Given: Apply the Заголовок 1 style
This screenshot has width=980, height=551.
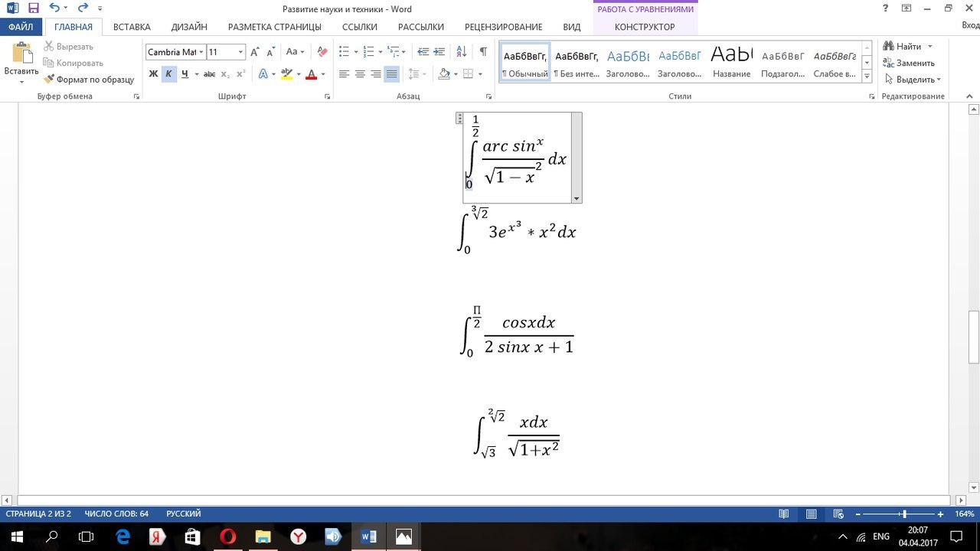Looking at the screenshot, I should [628, 61].
